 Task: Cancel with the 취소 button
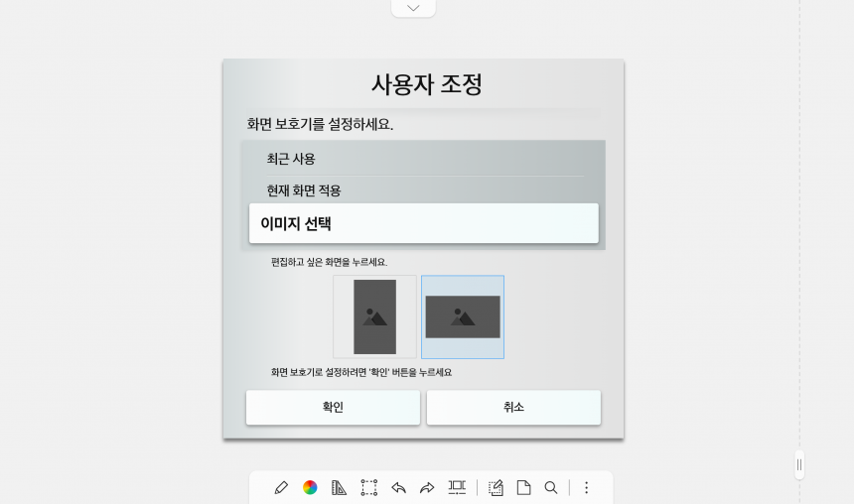tap(513, 407)
